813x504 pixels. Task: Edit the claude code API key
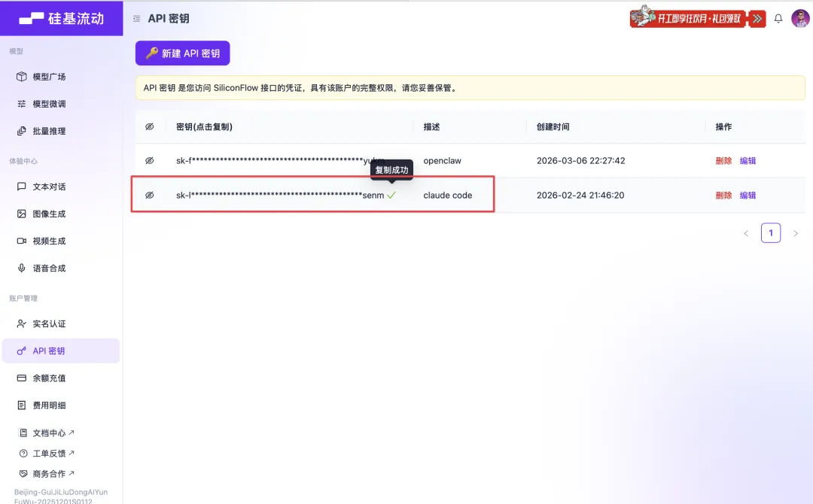pos(748,196)
